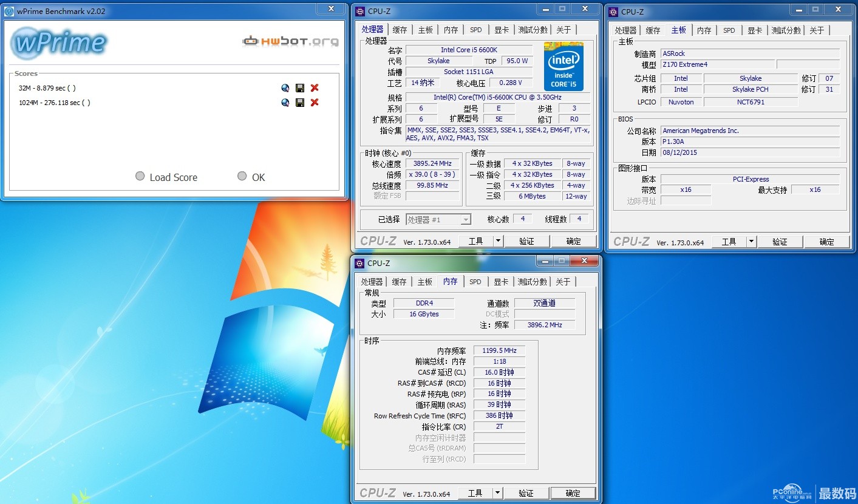Go to 显卡 tab in processor window
This screenshot has width=858, height=504.
(502, 30)
